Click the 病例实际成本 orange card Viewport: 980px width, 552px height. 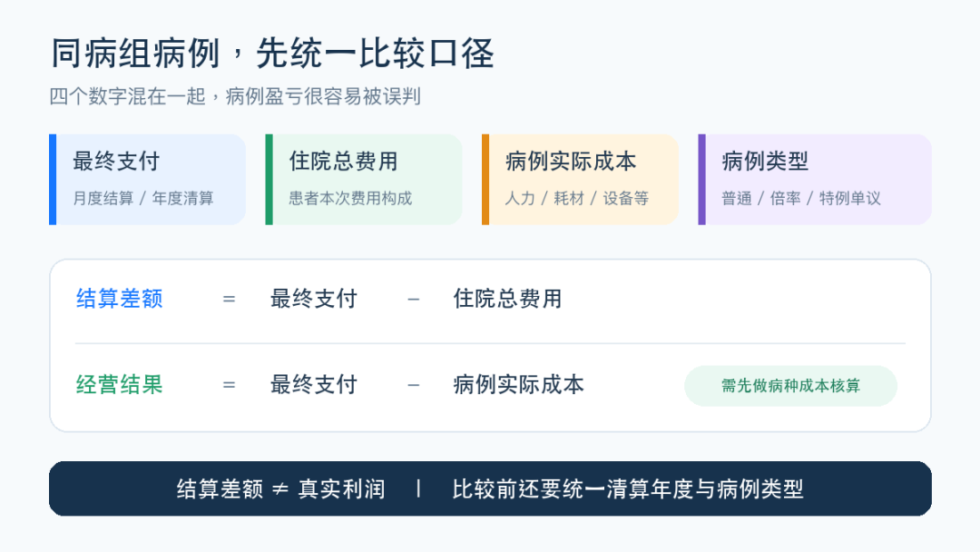[x=580, y=180]
